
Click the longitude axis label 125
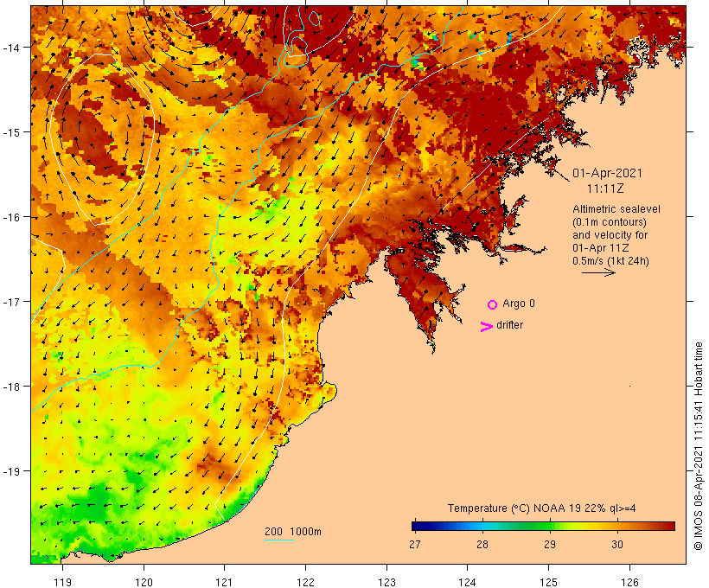(548, 582)
